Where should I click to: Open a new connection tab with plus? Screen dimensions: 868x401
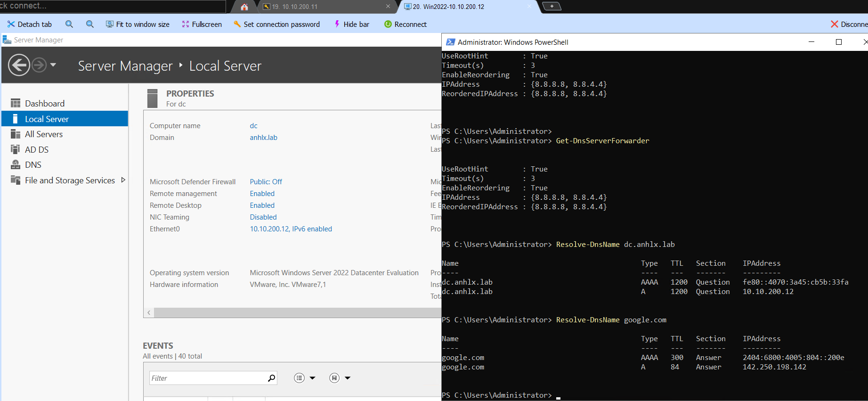(552, 6)
